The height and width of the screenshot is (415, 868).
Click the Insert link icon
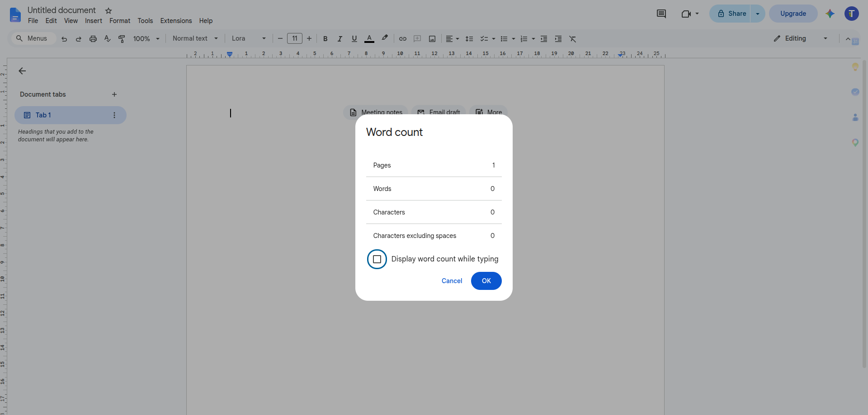(x=403, y=39)
